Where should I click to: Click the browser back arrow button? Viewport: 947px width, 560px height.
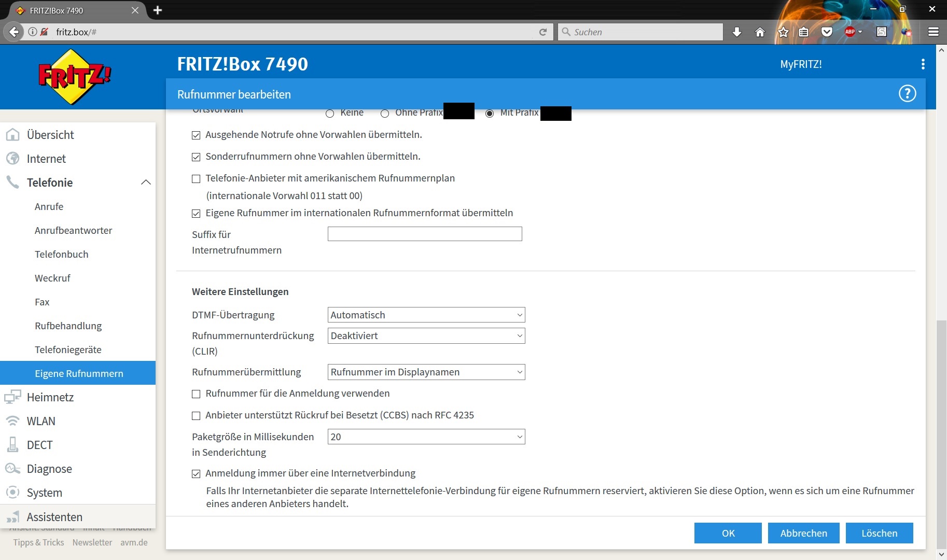click(14, 32)
